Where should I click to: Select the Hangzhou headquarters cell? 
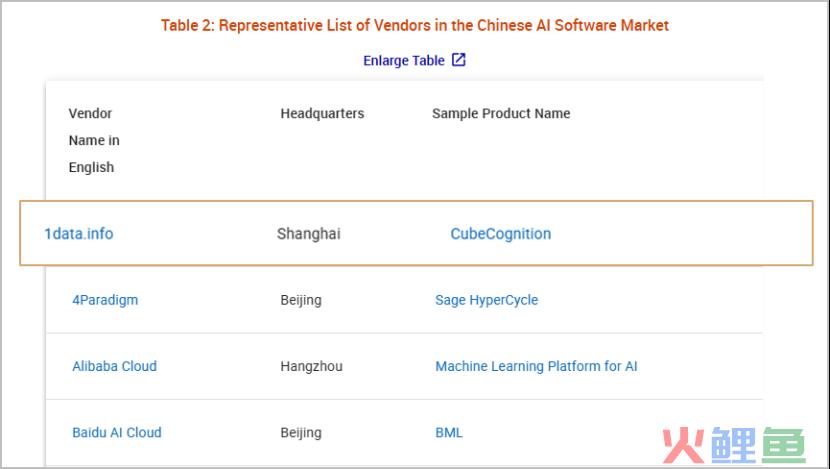click(x=311, y=366)
